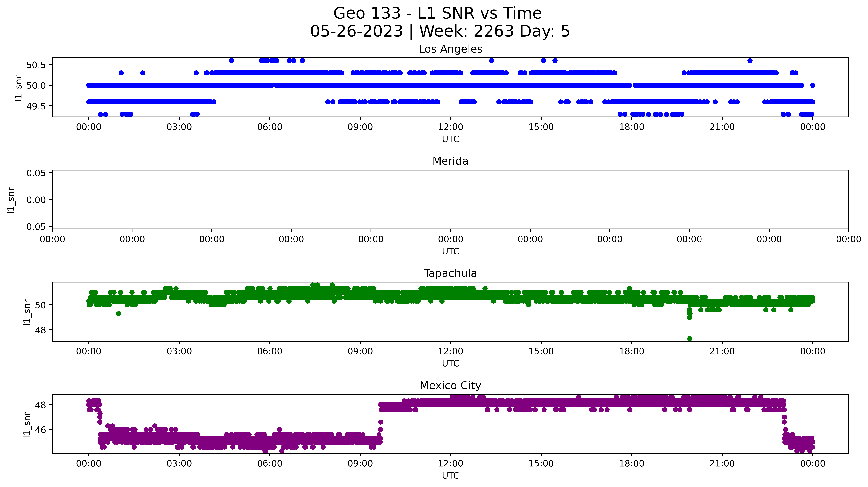
Task: Click the lowest green outlier point in Tapachula plot
Action: coord(690,338)
